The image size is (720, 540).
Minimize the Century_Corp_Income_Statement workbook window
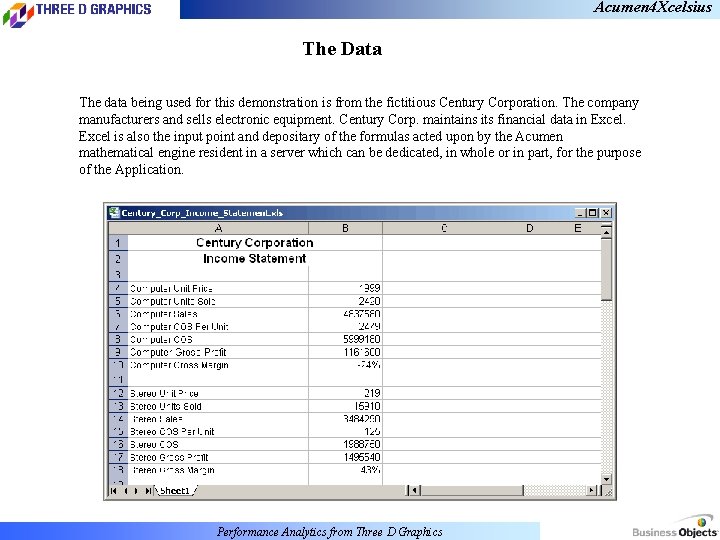[x=579, y=213]
